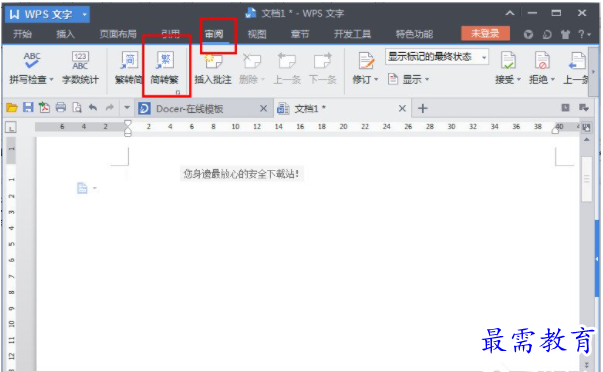Click the tab stop selector at ruler corner
The height and width of the screenshot is (372, 603).
(11, 127)
